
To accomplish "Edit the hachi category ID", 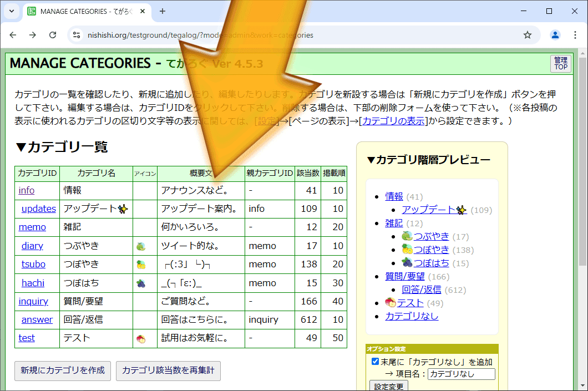I will (33, 283).
